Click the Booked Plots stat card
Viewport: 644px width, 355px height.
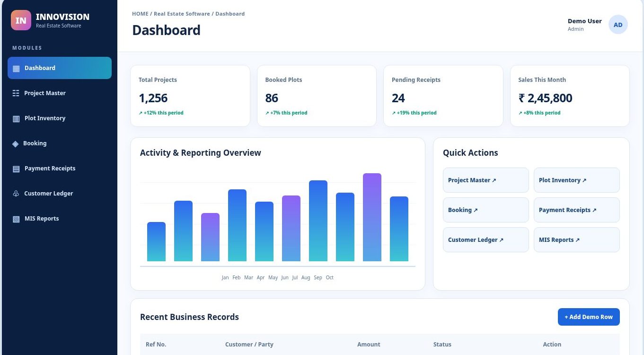pos(317,96)
